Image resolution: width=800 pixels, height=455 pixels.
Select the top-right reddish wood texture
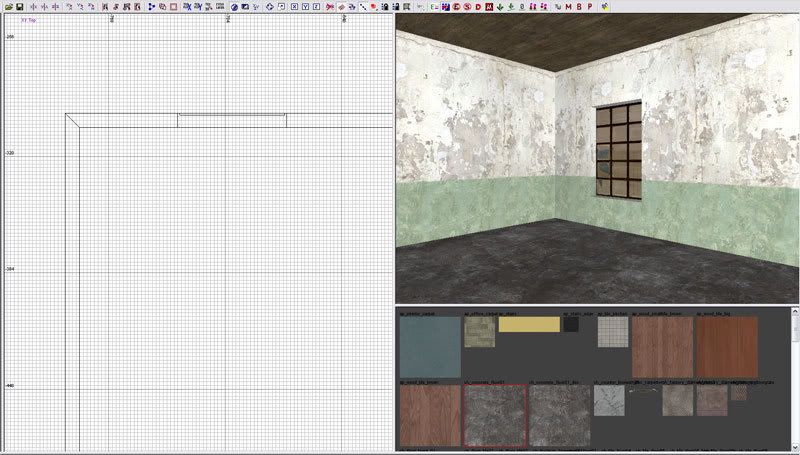[726, 347]
